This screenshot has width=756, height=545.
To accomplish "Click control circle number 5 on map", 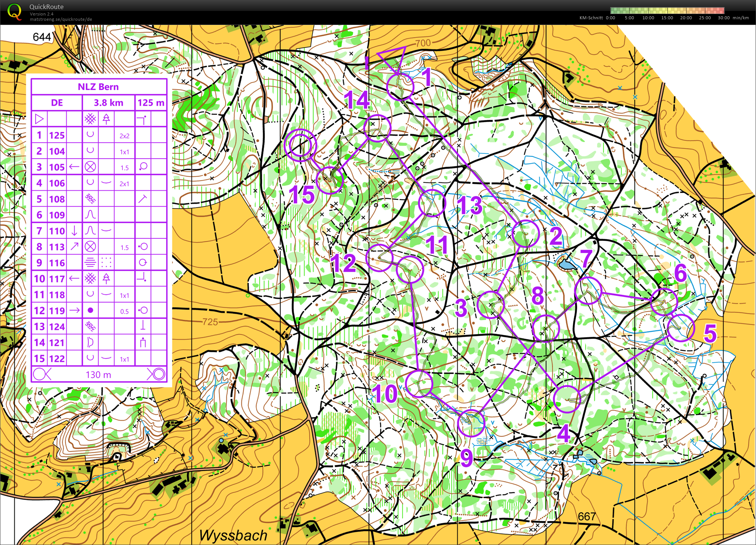I will (681, 328).
